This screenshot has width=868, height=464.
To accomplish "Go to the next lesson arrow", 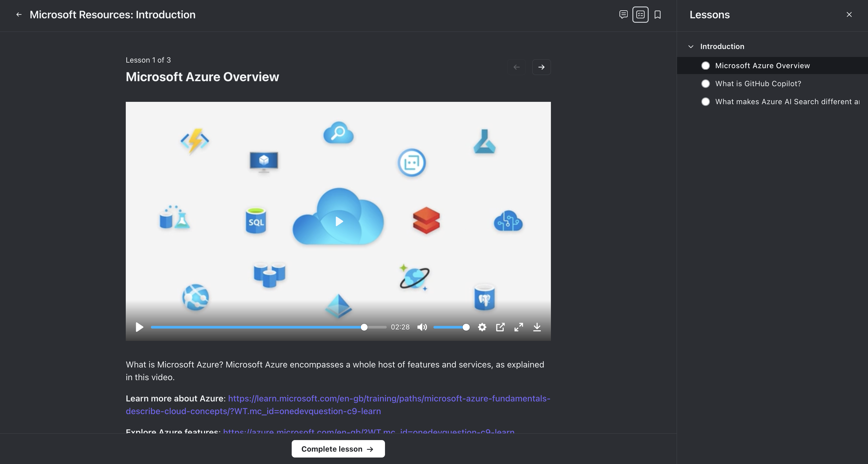I will tap(541, 67).
